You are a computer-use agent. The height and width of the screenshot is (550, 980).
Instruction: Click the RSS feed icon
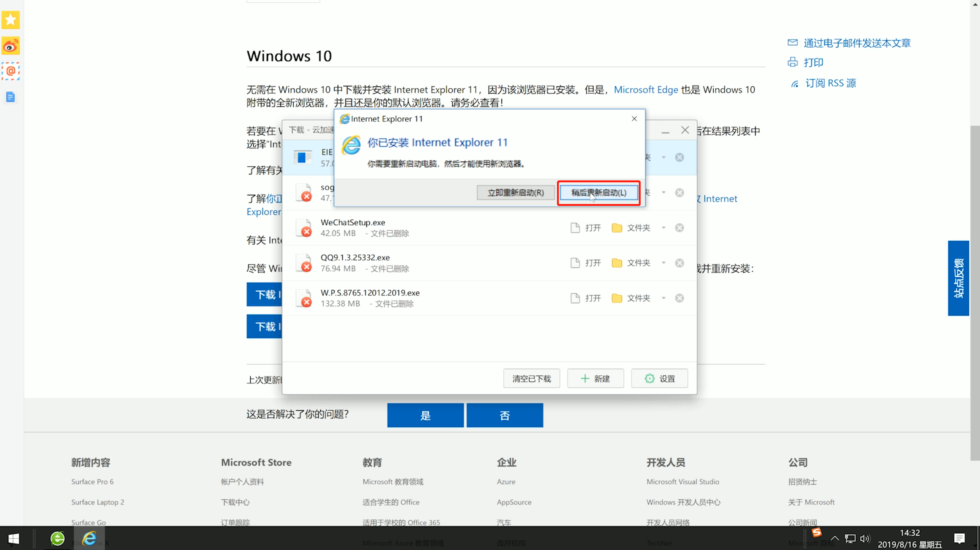pyautogui.click(x=794, y=84)
